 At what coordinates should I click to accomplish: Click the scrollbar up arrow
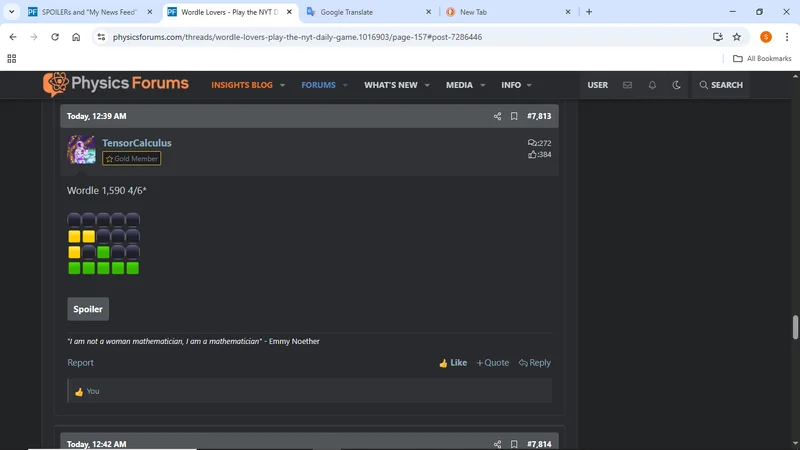tap(795, 76)
